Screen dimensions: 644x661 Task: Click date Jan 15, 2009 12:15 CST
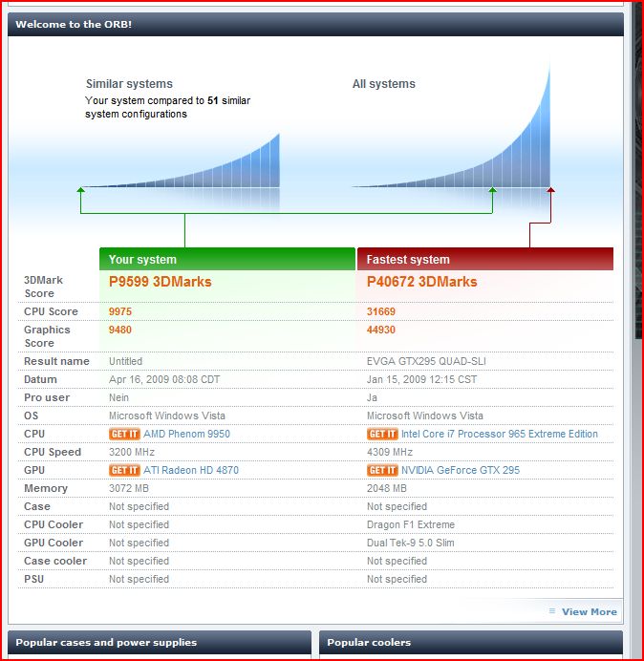click(421, 379)
